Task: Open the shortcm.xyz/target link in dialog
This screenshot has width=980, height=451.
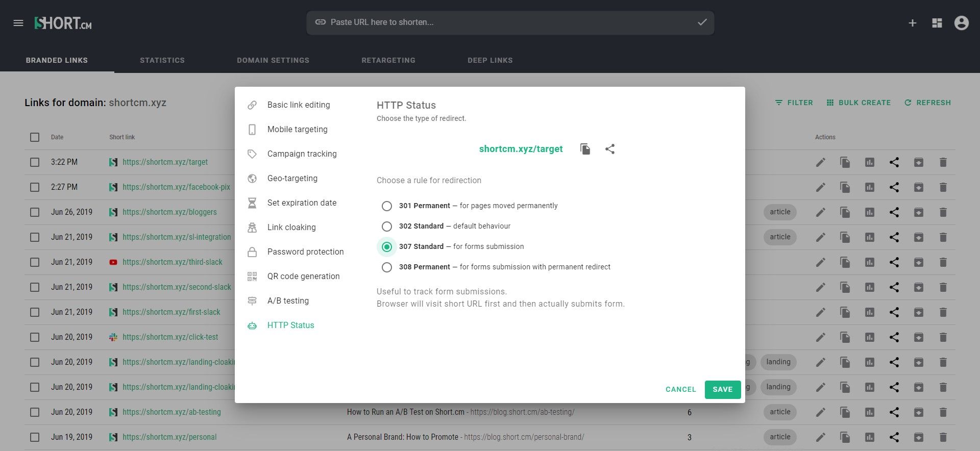Action: pyautogui.click(x=521, y=149)
